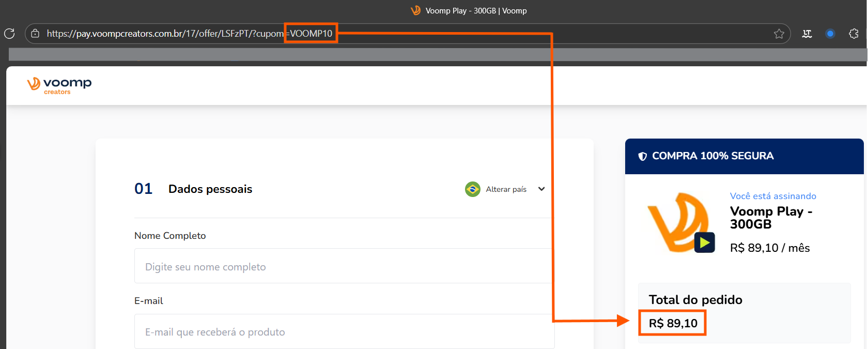Open the Alterar país country selector
This screenshot has height=349, width=868.
coord(506,189)
